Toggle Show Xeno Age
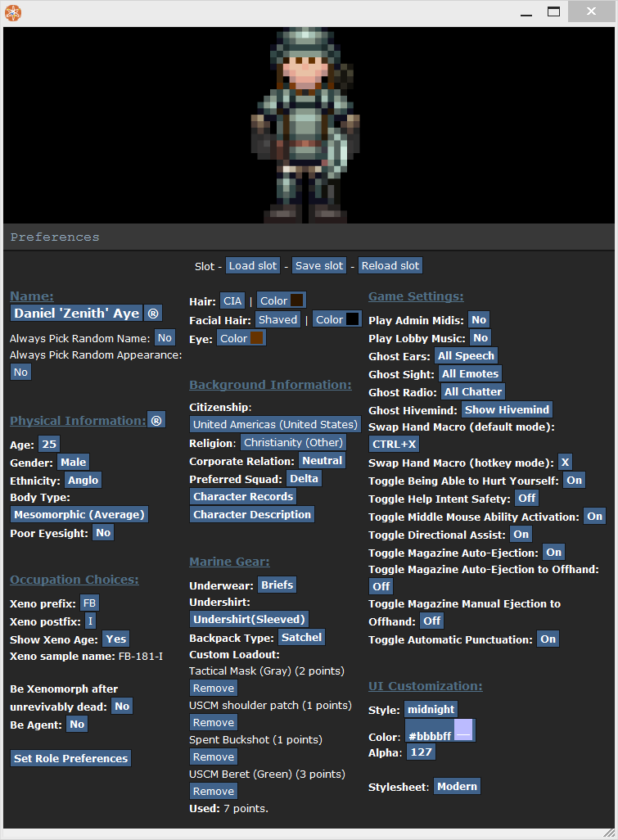Image resolution: width=618 pixels, height=840 pixels. [116, 639]
